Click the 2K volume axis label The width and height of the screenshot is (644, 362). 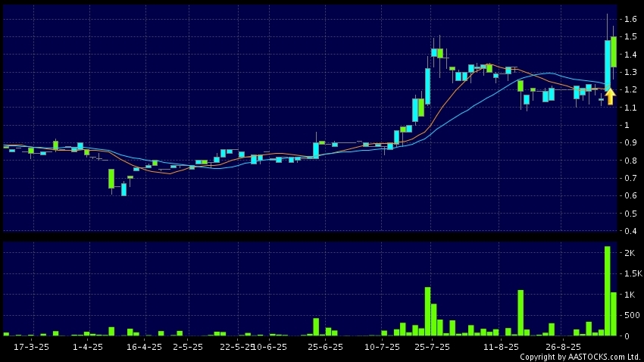pyautogui.click(x=630, y=253)
